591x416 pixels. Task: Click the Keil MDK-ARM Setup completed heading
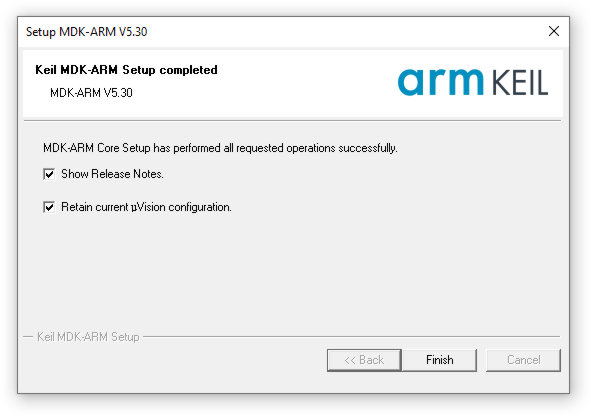tap(126, 70)
